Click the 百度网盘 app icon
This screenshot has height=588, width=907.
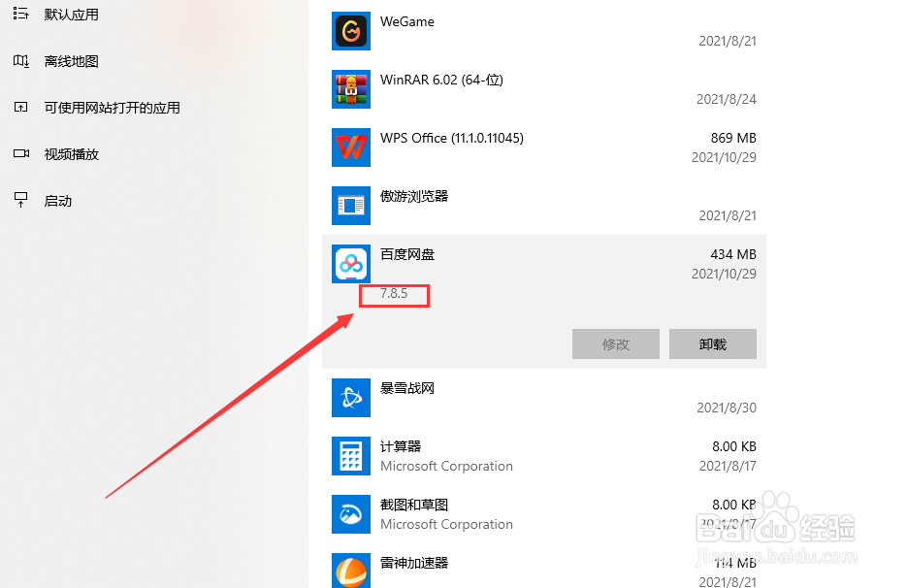[351, 264]
